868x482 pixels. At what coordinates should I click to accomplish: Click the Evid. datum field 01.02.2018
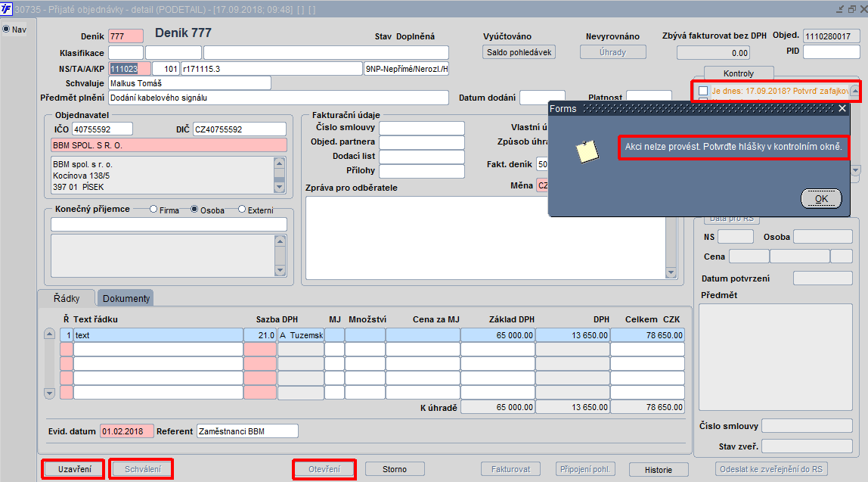pyautogui.click(x=127, y=431)
